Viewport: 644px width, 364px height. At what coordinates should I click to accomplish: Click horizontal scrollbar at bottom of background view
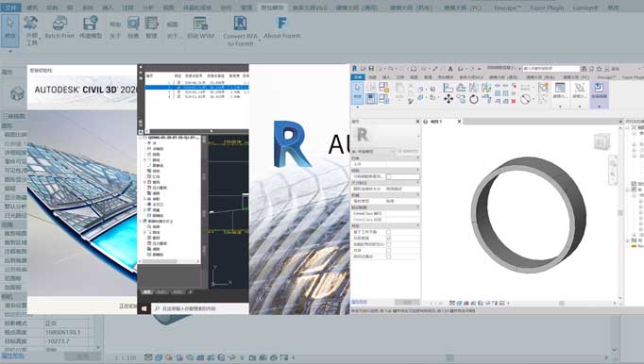(450, 357)
